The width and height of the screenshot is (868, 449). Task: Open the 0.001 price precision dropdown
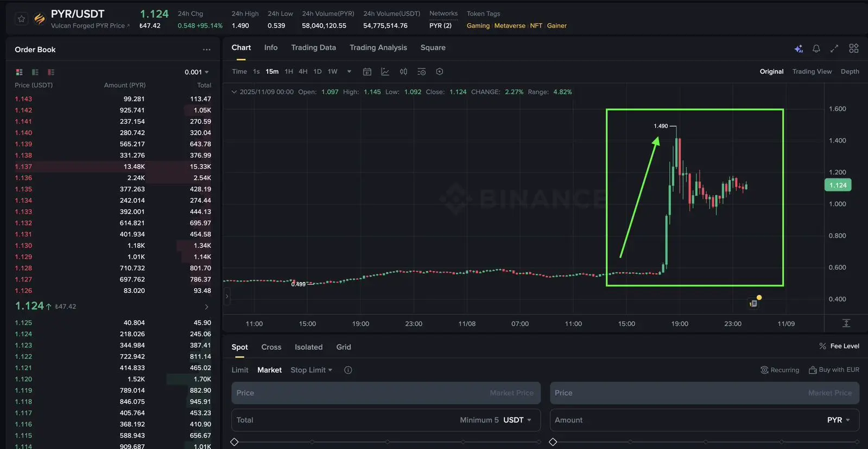(197, 72)
